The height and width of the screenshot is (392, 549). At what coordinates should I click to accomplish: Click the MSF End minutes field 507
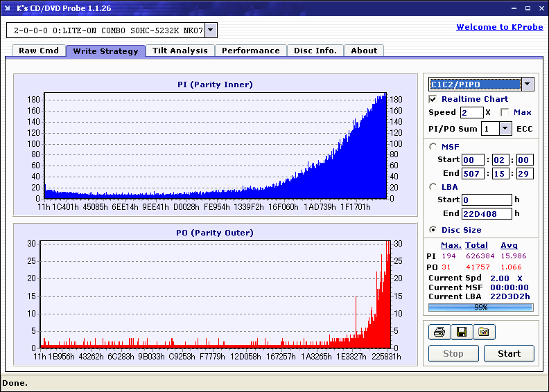(x=473, y=173)
